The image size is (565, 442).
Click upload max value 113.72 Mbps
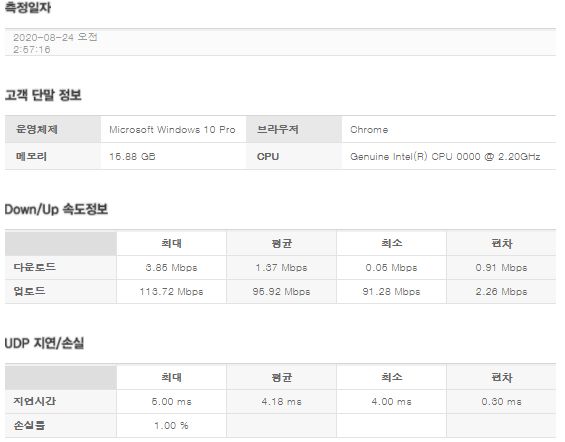pos(172,291)
